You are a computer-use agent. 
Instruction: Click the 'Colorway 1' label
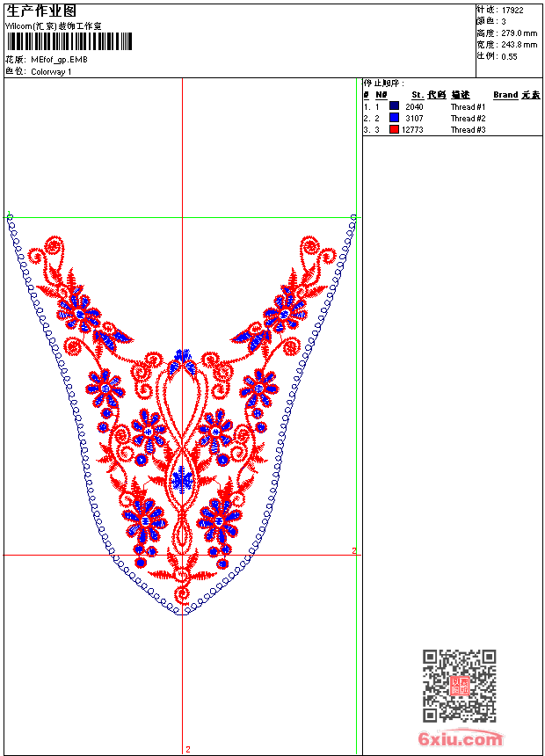click(51, 71)
